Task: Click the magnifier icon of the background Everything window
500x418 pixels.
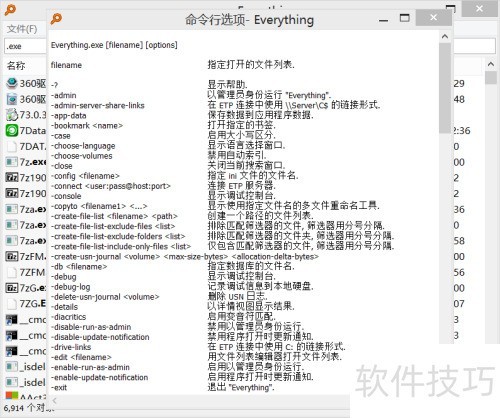Action: pyautogui.click(x=10, y=9)
